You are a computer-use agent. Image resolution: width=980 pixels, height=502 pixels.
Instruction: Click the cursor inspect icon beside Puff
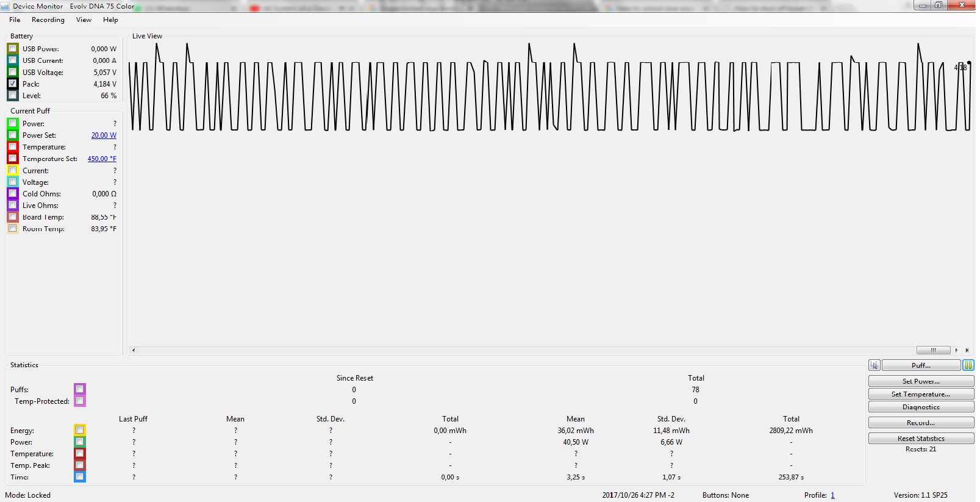pyautogui.click(x=874, y=365)
